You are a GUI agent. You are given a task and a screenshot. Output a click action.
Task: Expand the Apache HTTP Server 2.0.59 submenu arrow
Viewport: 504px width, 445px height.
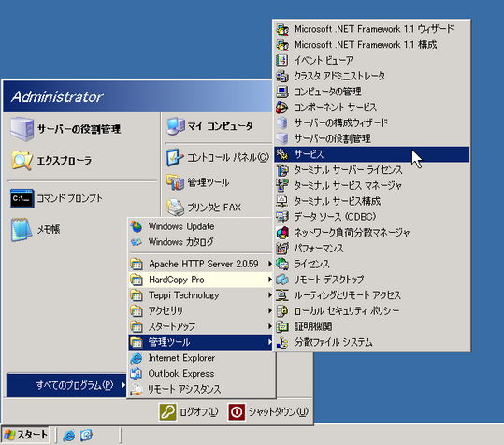[270, 264]
